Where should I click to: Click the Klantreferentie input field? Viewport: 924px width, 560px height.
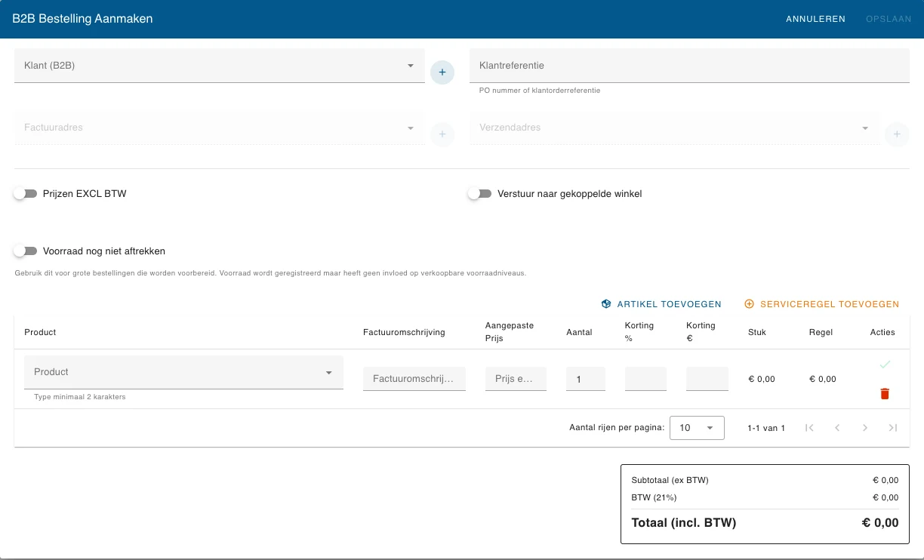[689, 66]
